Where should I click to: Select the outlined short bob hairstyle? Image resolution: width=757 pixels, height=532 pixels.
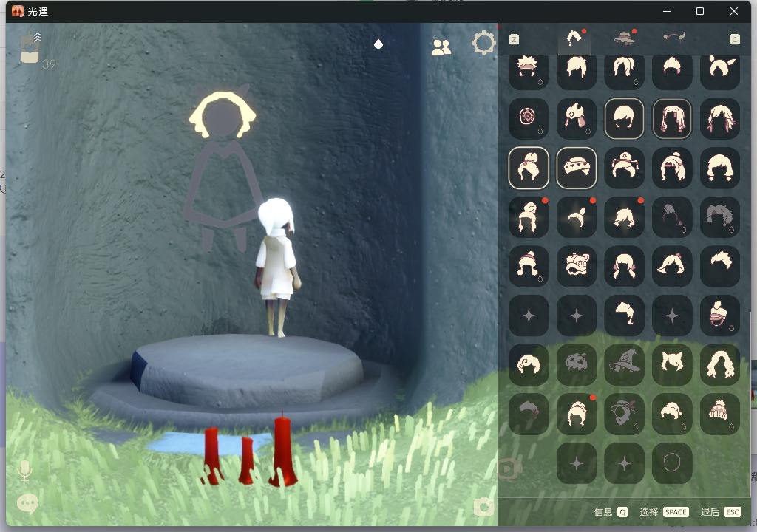pos(624,117)
